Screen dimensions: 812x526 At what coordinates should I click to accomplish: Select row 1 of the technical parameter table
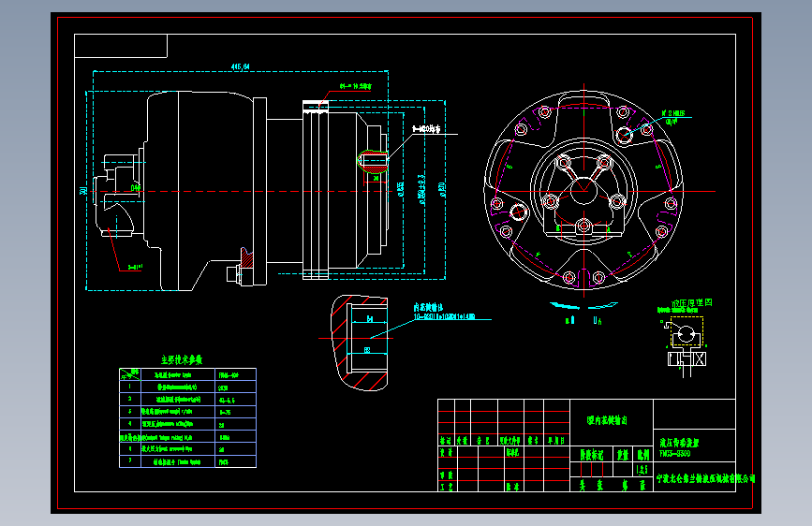coord(187,387)
